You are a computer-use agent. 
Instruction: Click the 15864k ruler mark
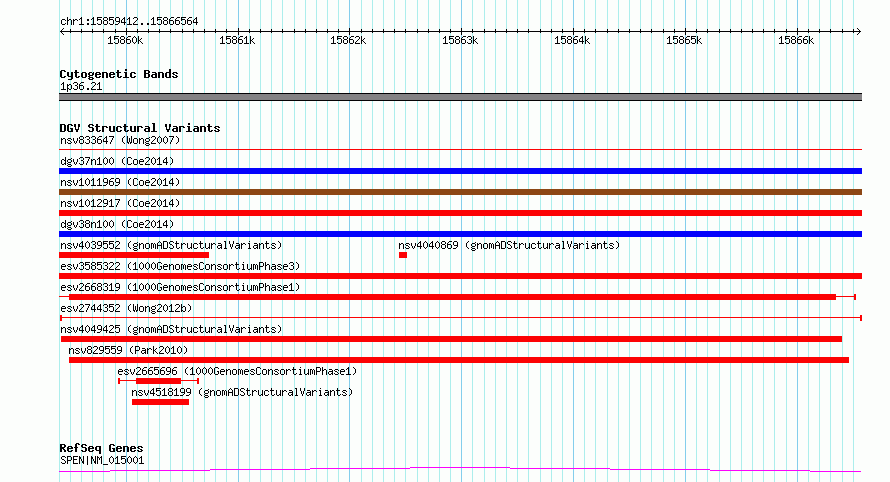pos(572,40)
